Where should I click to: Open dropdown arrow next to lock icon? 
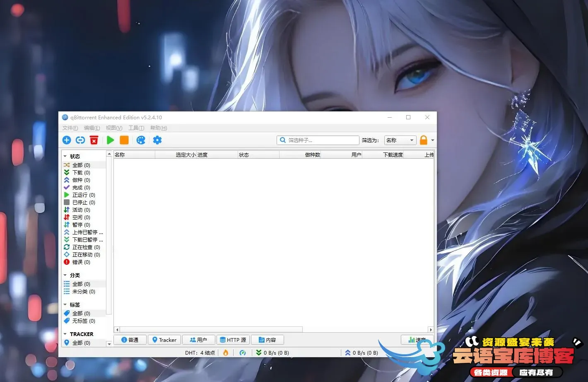[433, 140]
